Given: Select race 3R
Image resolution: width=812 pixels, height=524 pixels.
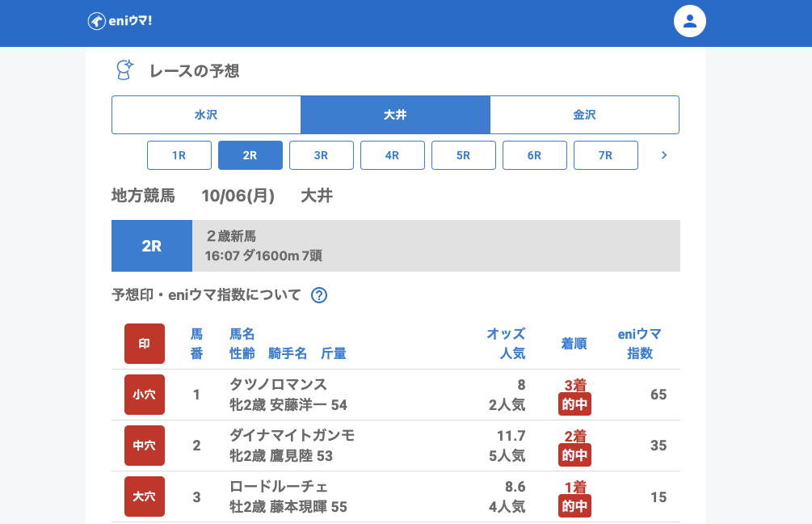Looking at the screenshot, I should pyautogui.click(x=322, y=155).
